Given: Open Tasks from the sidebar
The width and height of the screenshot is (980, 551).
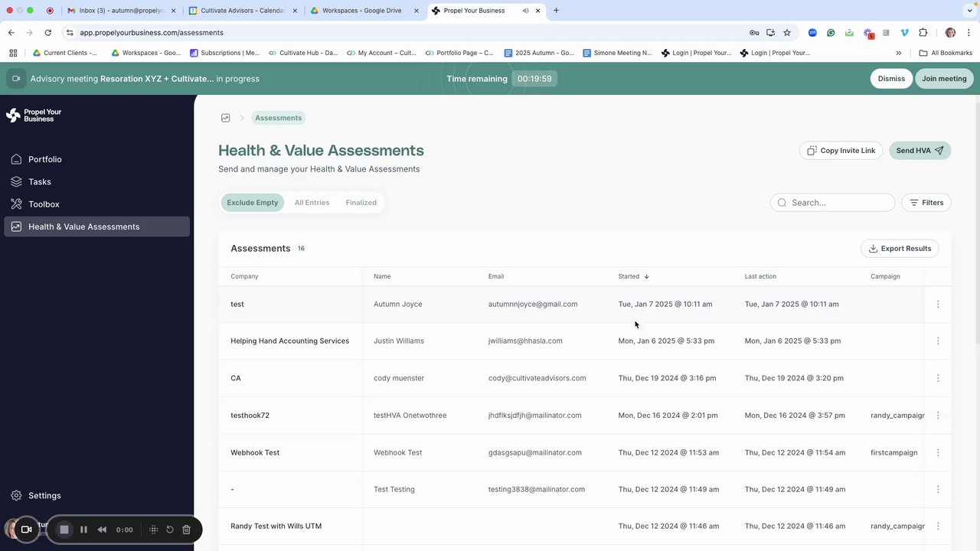Looking at the screenshot, I should pos(96,181).
